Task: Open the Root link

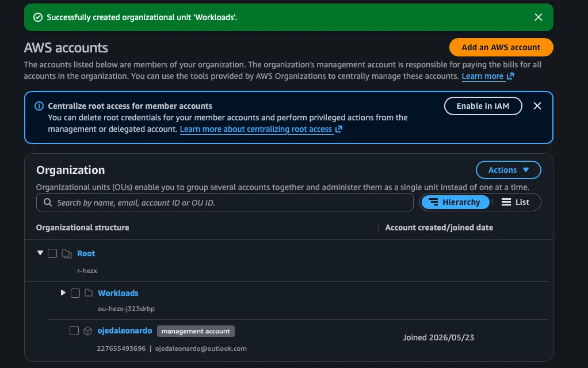Action: (86, 253)
